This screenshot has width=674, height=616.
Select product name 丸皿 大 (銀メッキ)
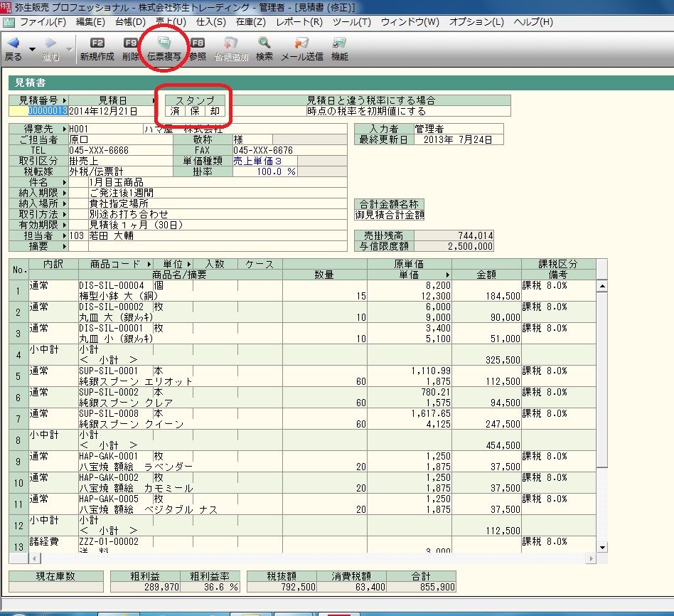[116, 317]
